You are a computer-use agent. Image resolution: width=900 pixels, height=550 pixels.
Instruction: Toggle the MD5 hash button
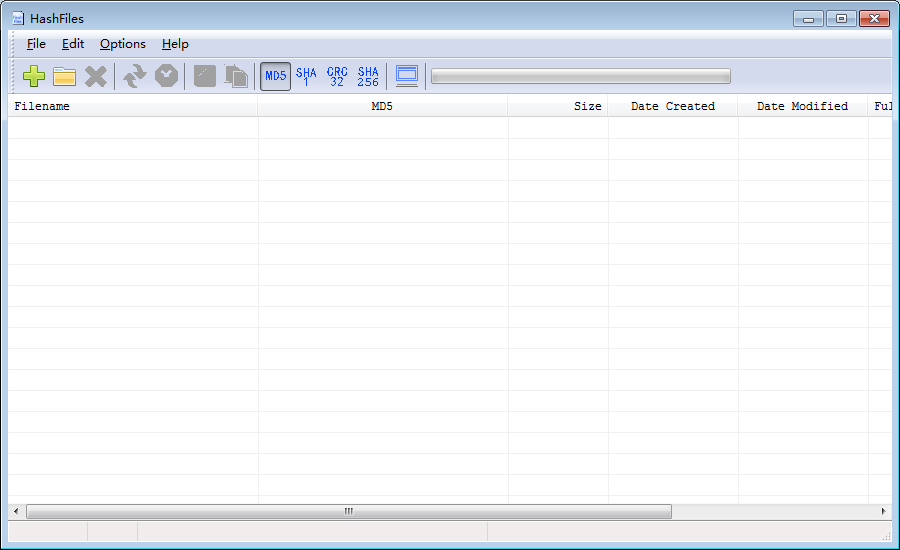pyautogui.click(x=276, y=76)
